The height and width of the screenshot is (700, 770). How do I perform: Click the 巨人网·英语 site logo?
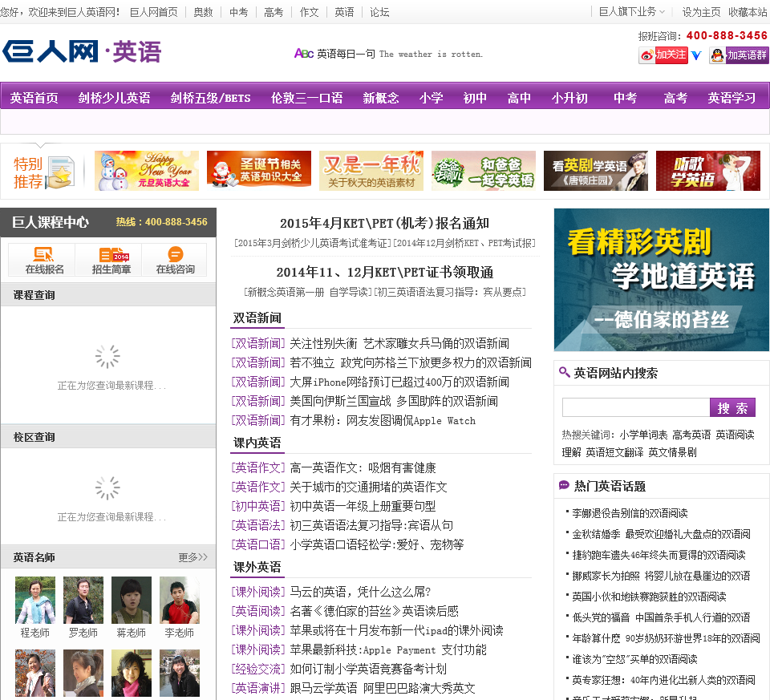(x=82, y=51)
